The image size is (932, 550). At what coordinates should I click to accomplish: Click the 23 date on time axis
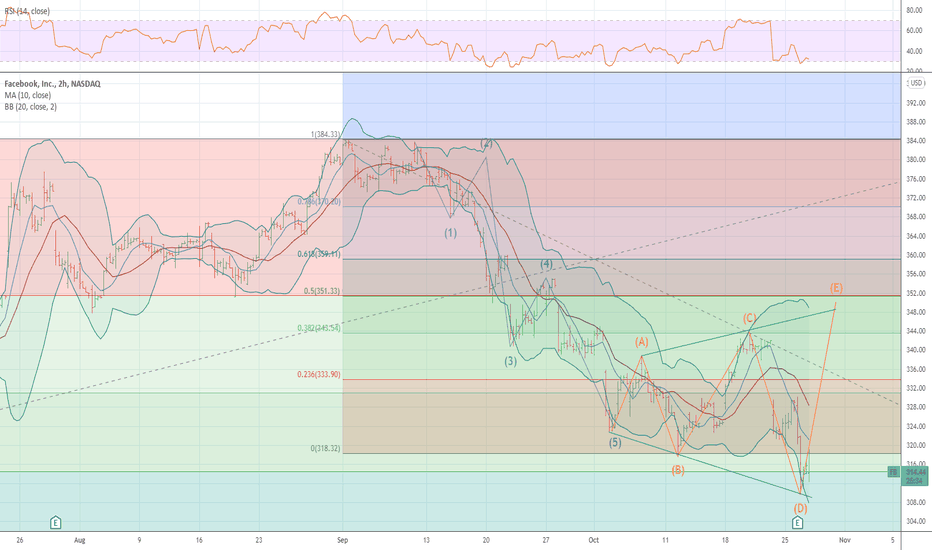pos(259,540)
